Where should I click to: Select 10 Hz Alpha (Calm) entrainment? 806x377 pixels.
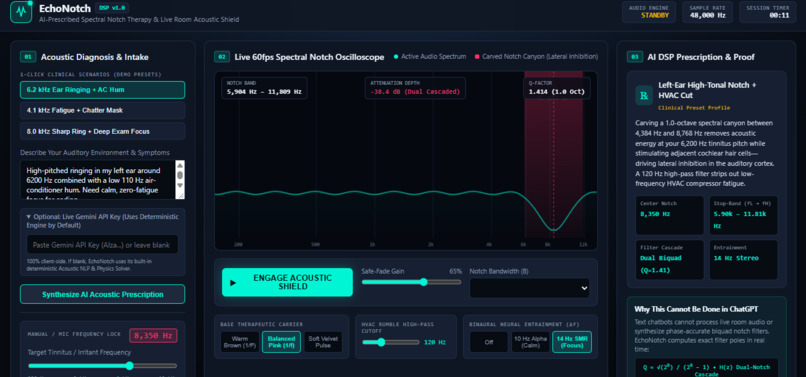point(530,342)
